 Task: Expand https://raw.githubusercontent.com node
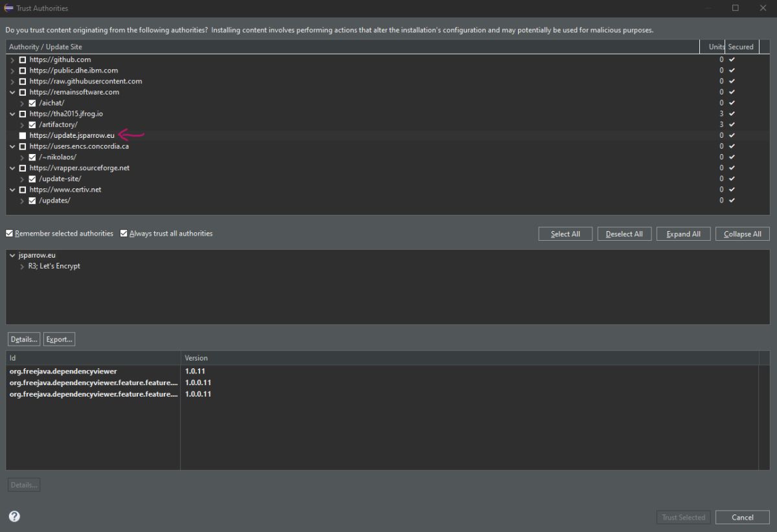pyautogui.click(x=12, y=82)
